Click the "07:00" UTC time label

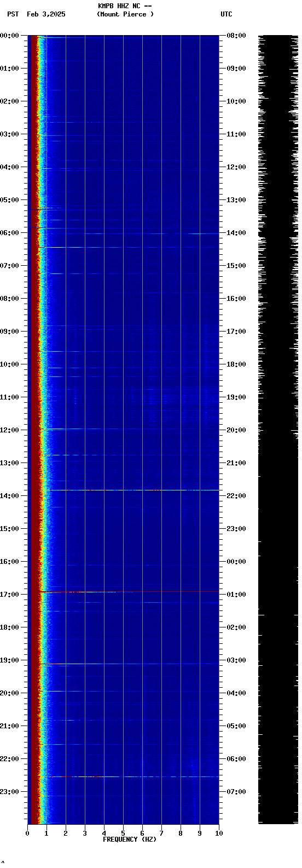click(x=236, y=792)
